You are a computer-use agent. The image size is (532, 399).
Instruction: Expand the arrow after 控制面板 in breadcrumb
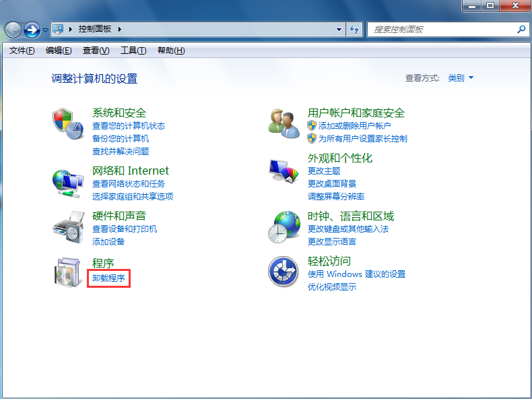[120, 30]
